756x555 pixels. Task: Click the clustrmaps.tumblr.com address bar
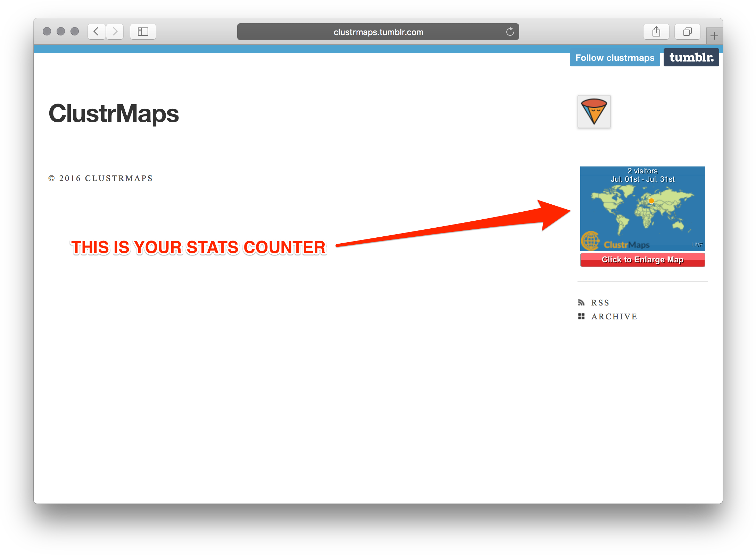click(x=378, y=32)
